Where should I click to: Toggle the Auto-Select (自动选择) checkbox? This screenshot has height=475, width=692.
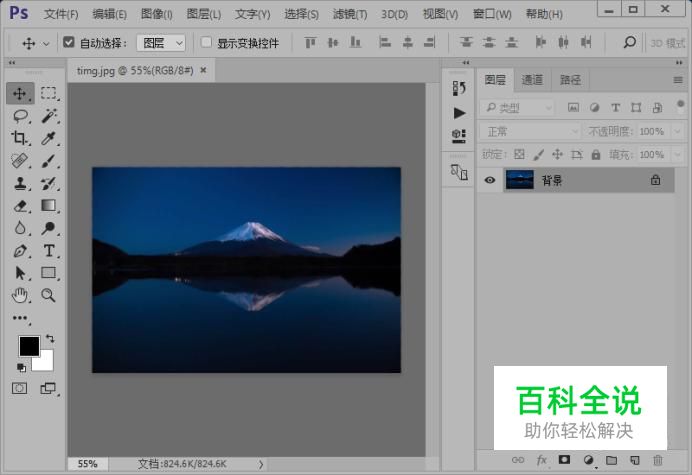tap(68, 42)
